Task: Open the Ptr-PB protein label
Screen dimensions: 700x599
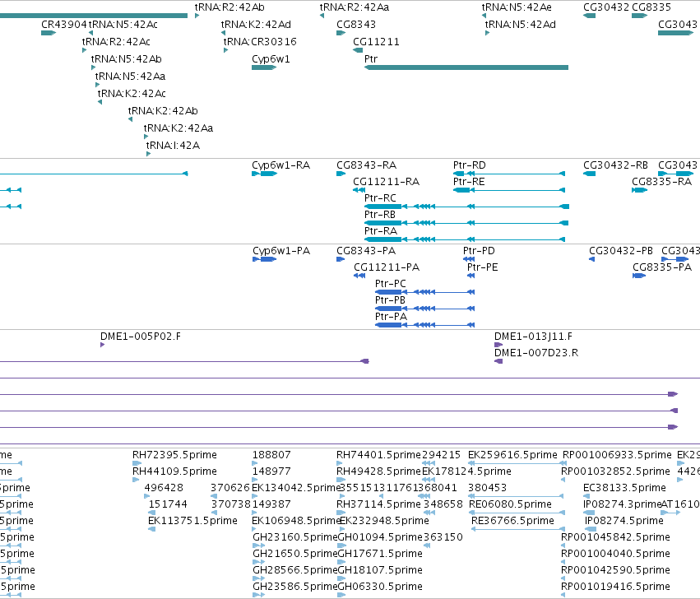Action: click(x=390, y=300)
